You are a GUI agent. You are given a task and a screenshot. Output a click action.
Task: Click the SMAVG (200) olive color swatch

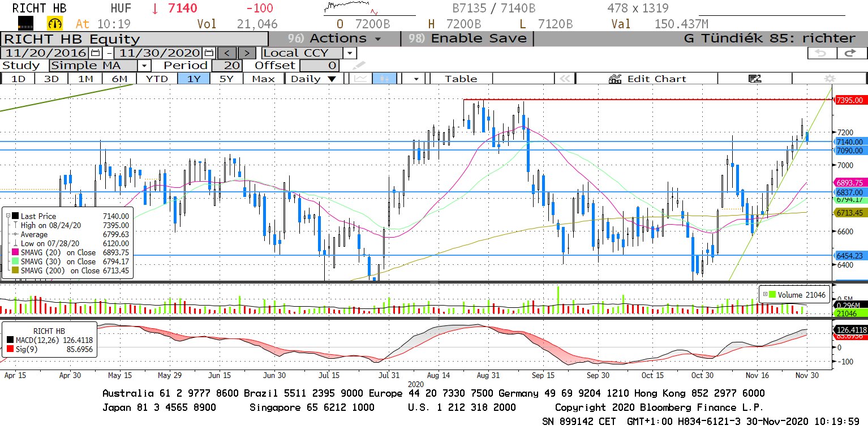point(15,270)
